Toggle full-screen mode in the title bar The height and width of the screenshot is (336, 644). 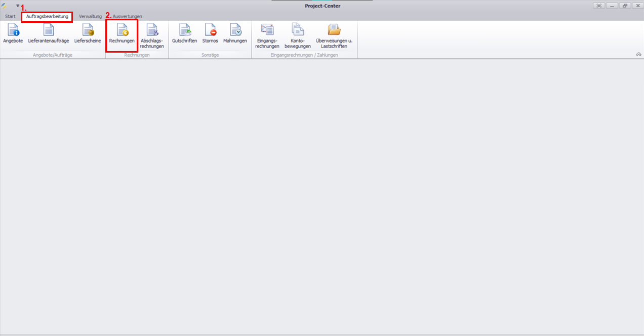tap(599, 6)
